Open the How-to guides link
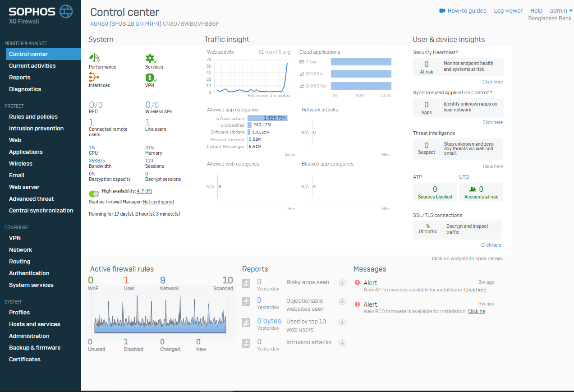 [467, 11]
